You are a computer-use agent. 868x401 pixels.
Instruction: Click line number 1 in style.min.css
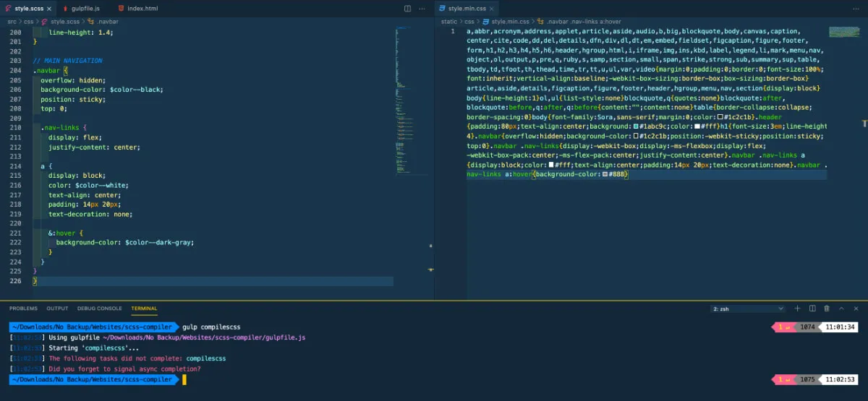click(453, 31)
